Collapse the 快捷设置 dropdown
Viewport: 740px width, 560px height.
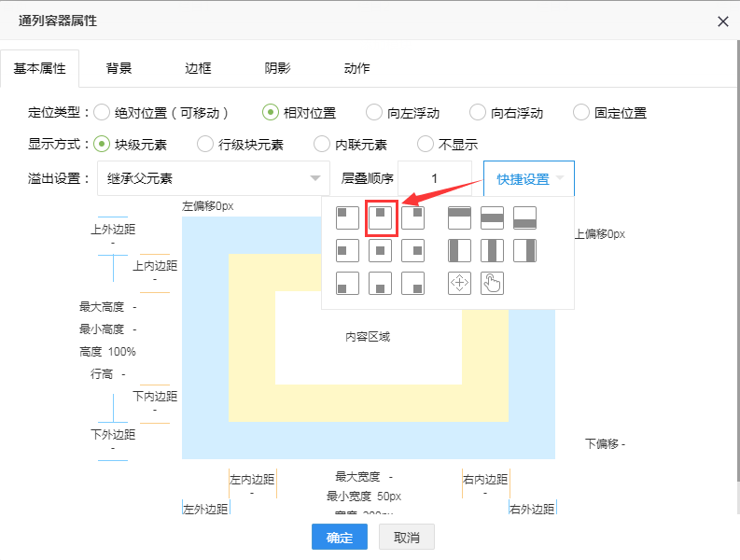tap(529, 178)
